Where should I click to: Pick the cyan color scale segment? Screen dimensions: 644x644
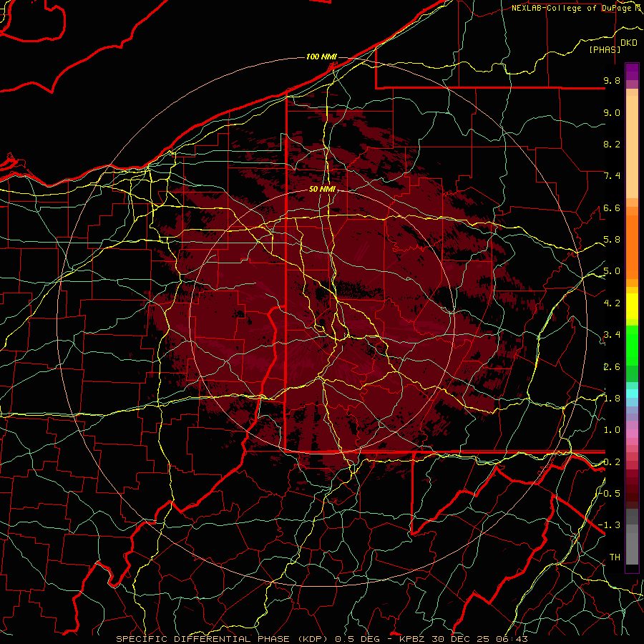click(x=632, y=394)
